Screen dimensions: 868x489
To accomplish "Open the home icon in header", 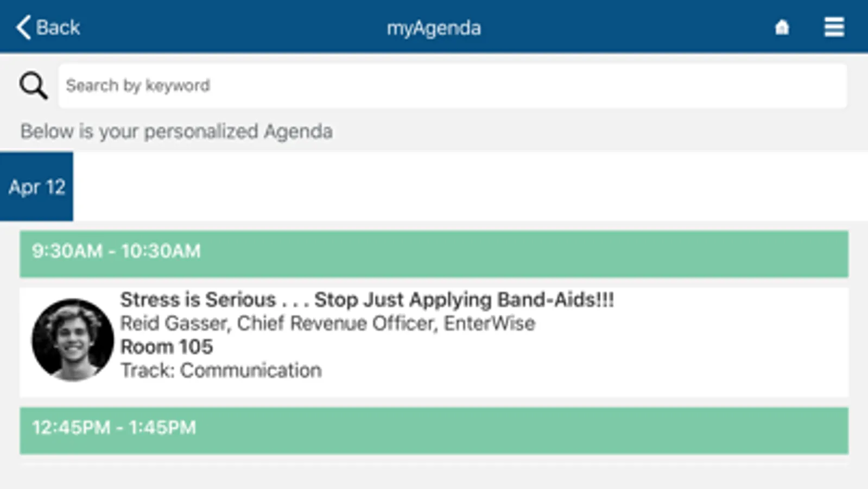I will tap(782, 27).
